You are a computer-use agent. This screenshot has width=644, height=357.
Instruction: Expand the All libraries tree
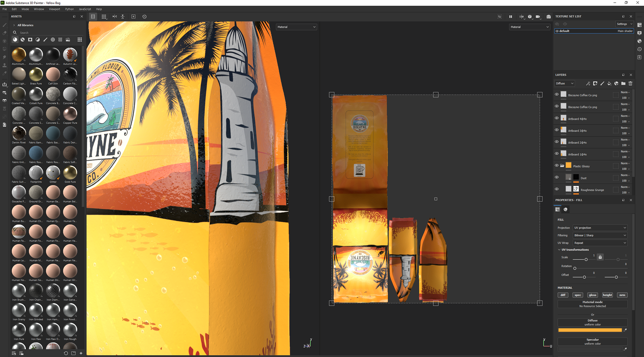[x=14, y=25]
